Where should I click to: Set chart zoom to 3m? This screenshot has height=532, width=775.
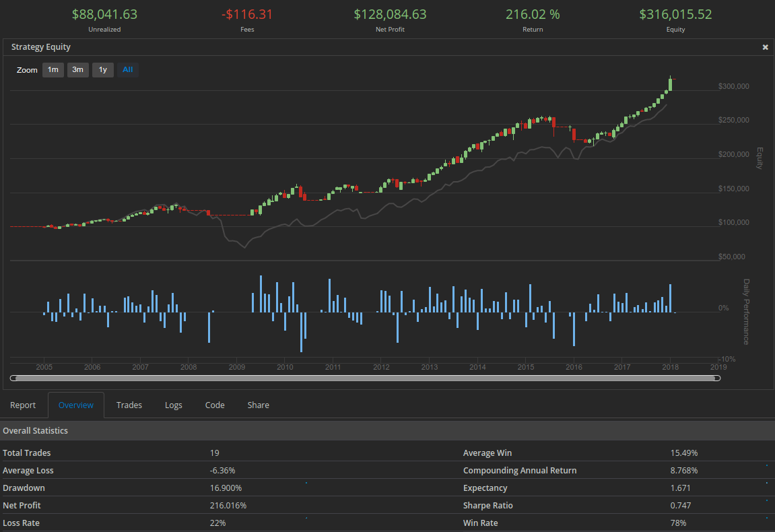[x=78, y=70]
